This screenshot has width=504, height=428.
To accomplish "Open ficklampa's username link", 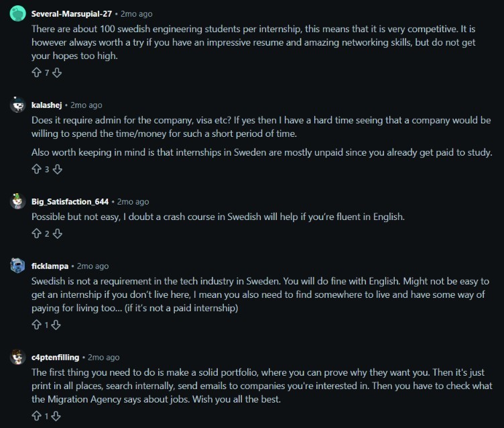I will 50,266.
